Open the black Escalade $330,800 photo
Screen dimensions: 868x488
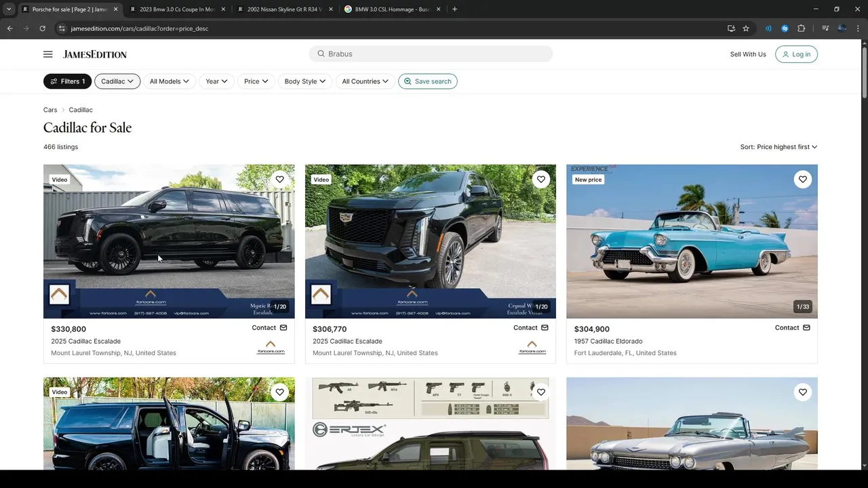[169, 241]
